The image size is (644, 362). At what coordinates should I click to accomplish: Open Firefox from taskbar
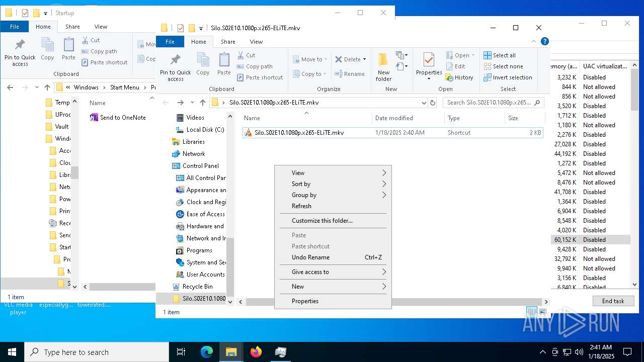(256, 352)
